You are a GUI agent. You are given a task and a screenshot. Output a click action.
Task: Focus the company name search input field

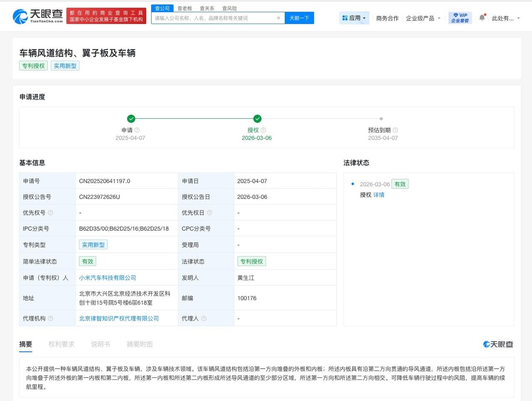pos(214,18)
